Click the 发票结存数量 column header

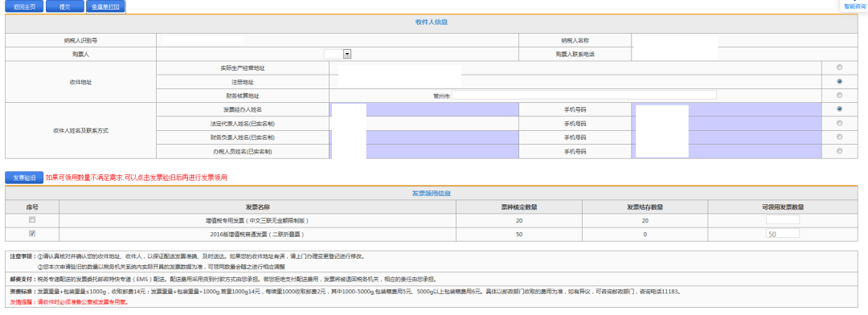[645, 207]
